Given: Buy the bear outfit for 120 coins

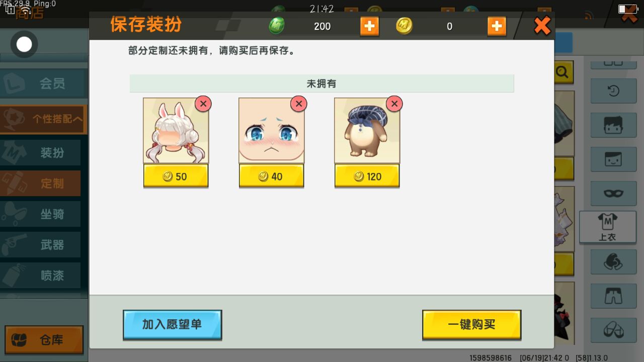Looking at the screenshot, I should point(367,176).
